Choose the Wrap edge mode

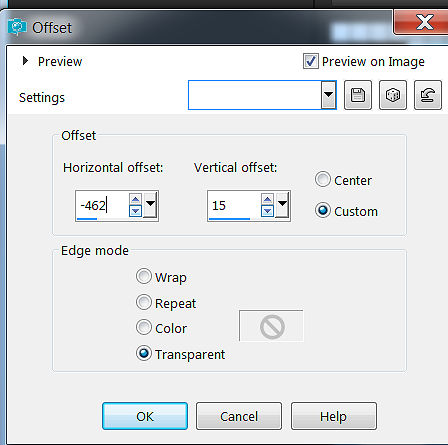pos(144,277)
